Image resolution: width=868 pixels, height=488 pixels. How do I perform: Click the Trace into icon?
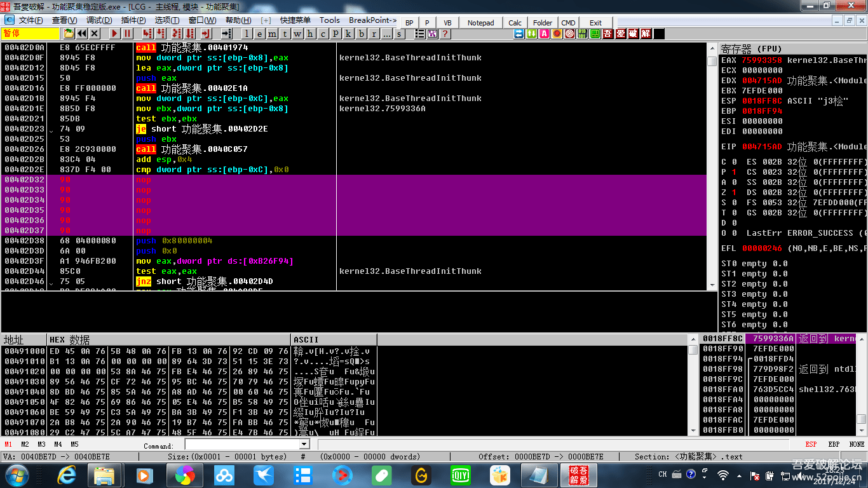(177, 34)
